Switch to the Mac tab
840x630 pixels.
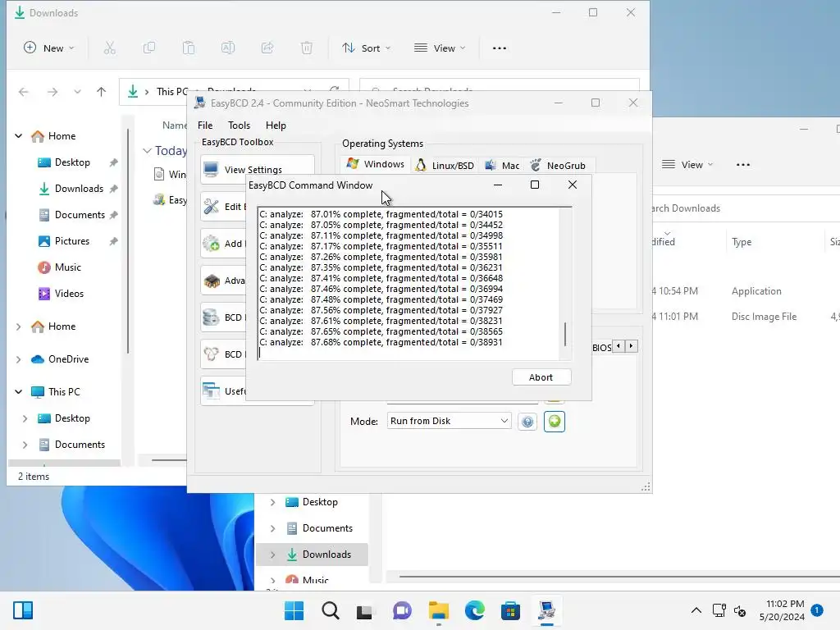tap(502, 166)
